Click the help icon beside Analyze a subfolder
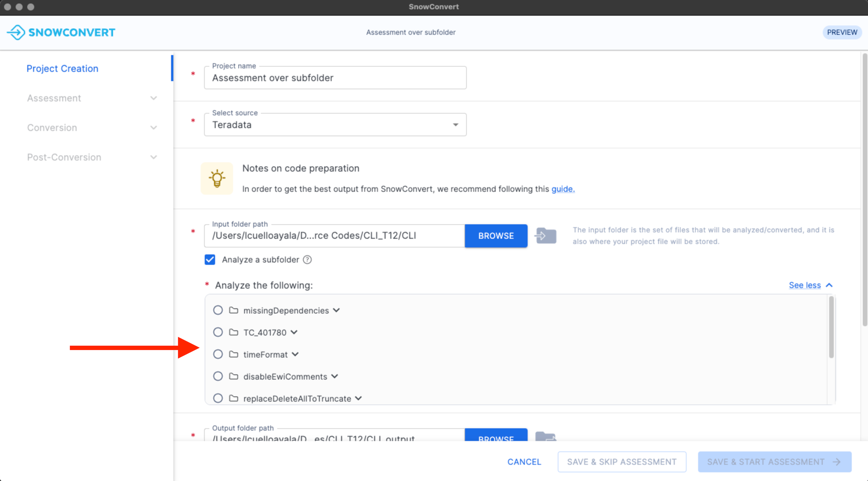The width and height of the screenshot is (868, 481). click(x=307, y=260)
